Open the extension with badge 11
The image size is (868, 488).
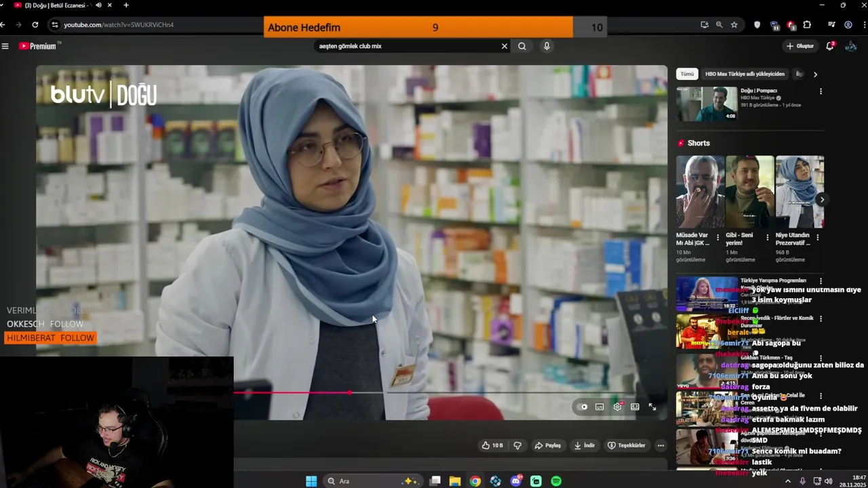pyautogui.click(x=774, y=25)
